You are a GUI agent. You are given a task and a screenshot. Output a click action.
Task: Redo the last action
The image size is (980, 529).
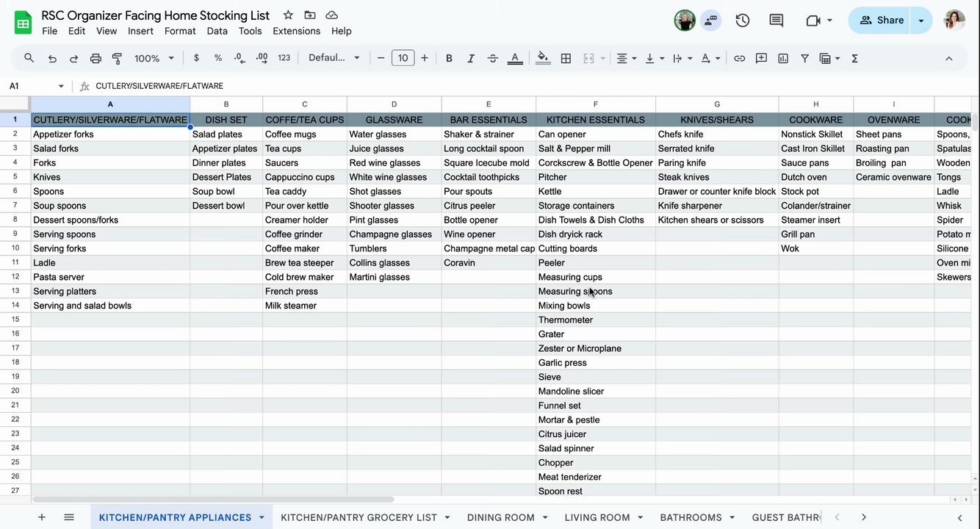tap(73, 58)
